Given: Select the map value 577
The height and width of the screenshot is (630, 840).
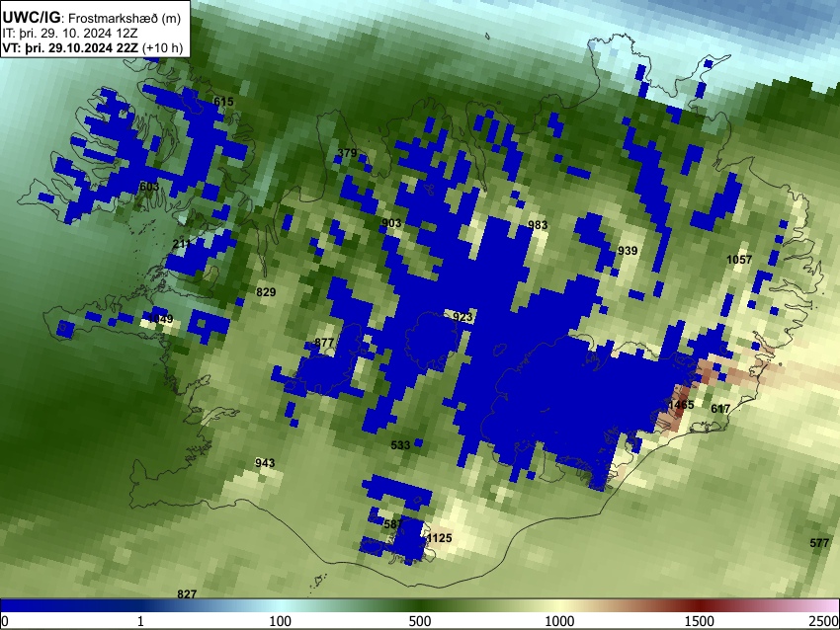Looking at the screenshot, I should pyautogui.click(x=819, y=543).
